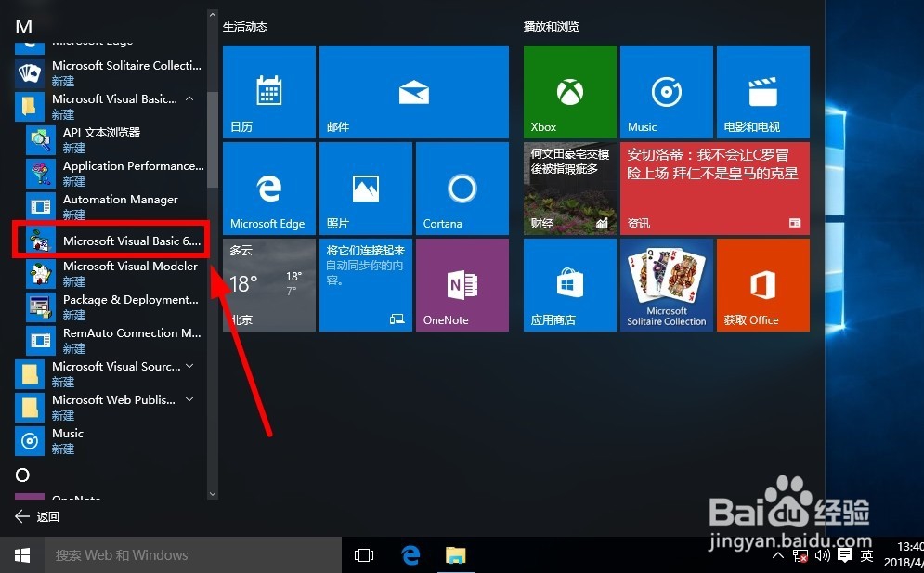The image size is (924, 573).
Task: Click the 生活动态 tile group title
Action: [245, 27]
